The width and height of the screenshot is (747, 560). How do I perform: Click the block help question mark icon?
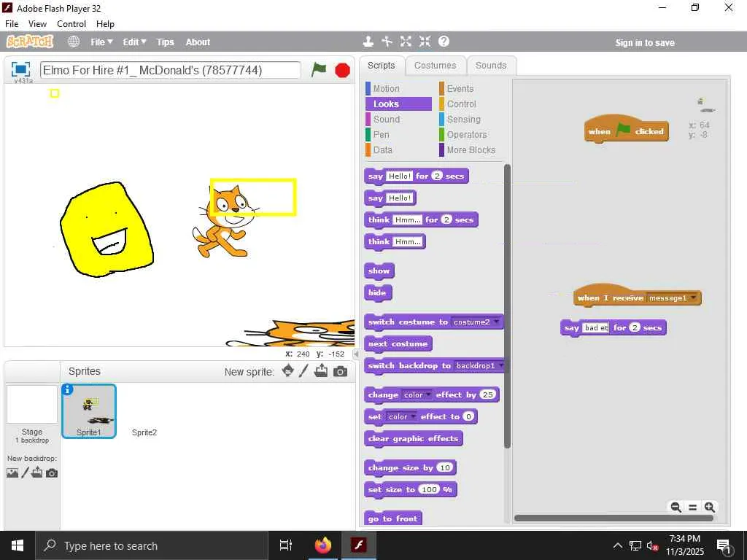point(444,42)
